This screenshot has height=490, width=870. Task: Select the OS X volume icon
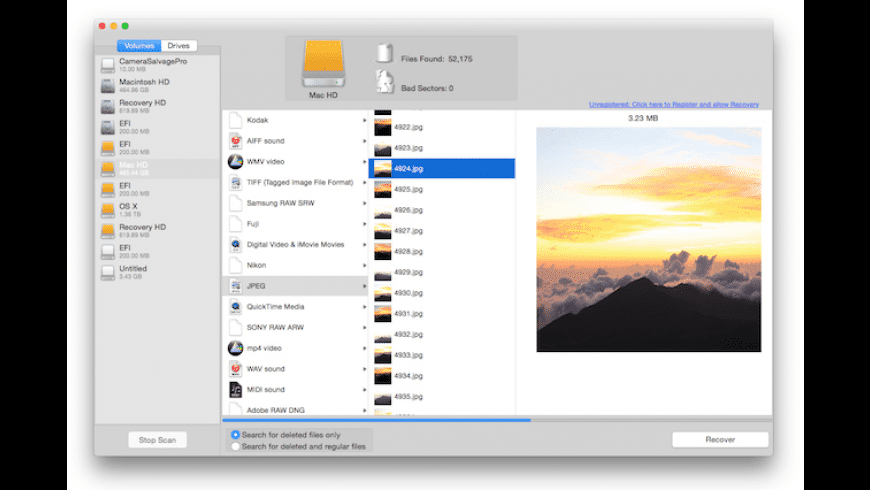tap(107, 210)
